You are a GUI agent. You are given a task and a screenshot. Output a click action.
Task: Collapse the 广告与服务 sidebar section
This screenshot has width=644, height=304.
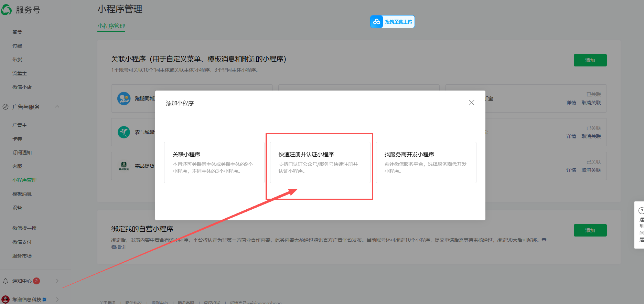coord(57,106)
